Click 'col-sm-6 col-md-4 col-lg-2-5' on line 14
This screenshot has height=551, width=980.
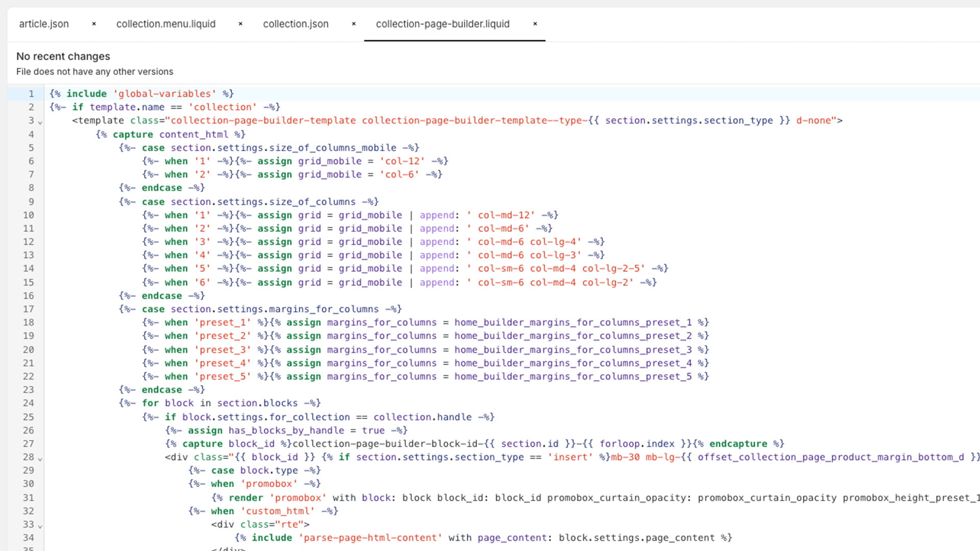tap(558, 268)
